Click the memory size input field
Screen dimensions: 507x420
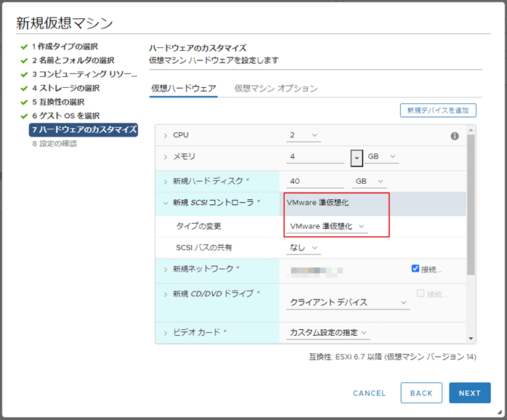point(315,157)
